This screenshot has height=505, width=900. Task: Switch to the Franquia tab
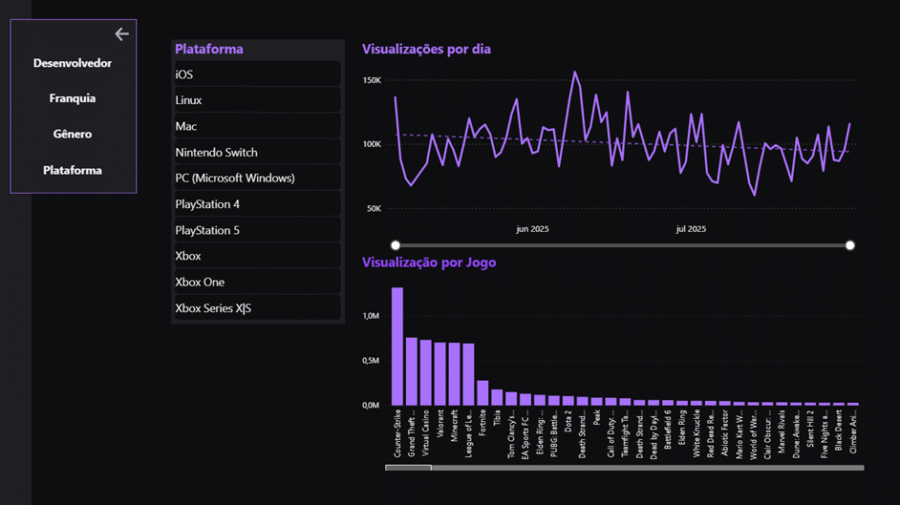[x=72, y=99]
